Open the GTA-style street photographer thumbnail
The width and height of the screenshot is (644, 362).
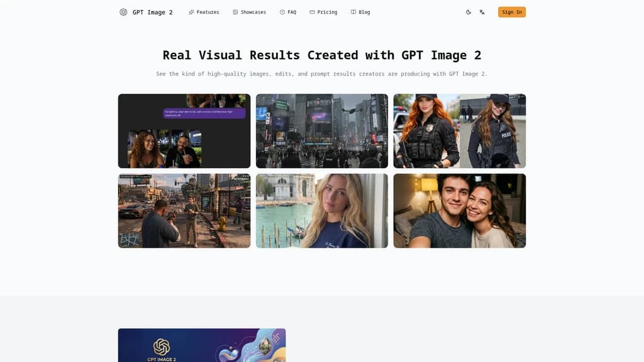(184, 211)
